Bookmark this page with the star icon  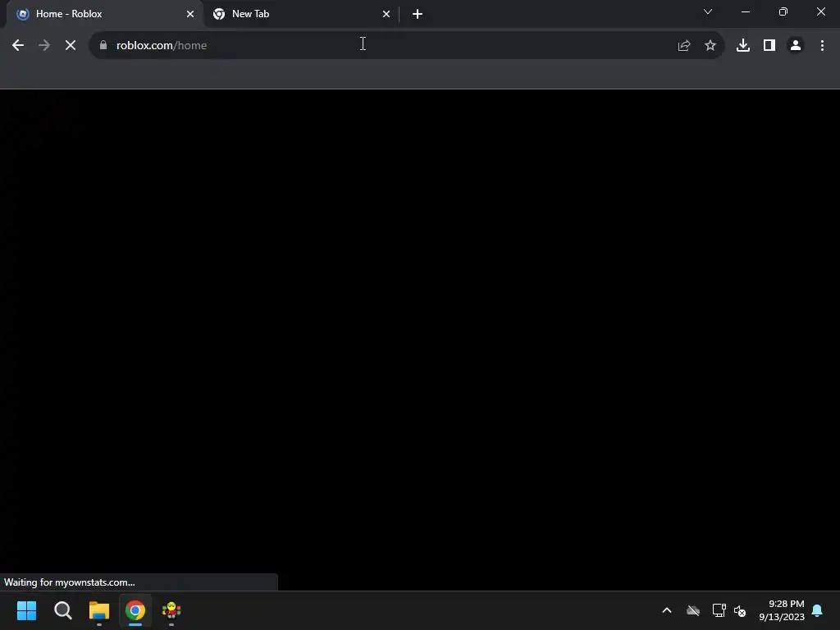click(x=710, y=46)
